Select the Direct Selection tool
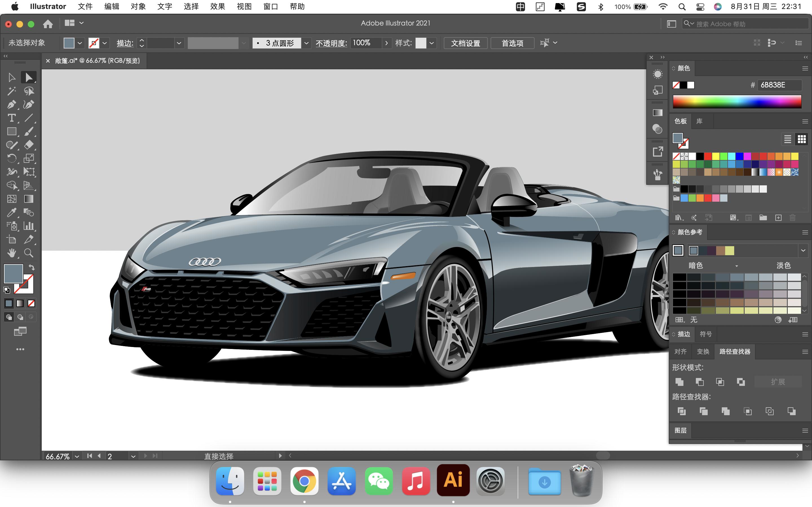 point(29,77)
